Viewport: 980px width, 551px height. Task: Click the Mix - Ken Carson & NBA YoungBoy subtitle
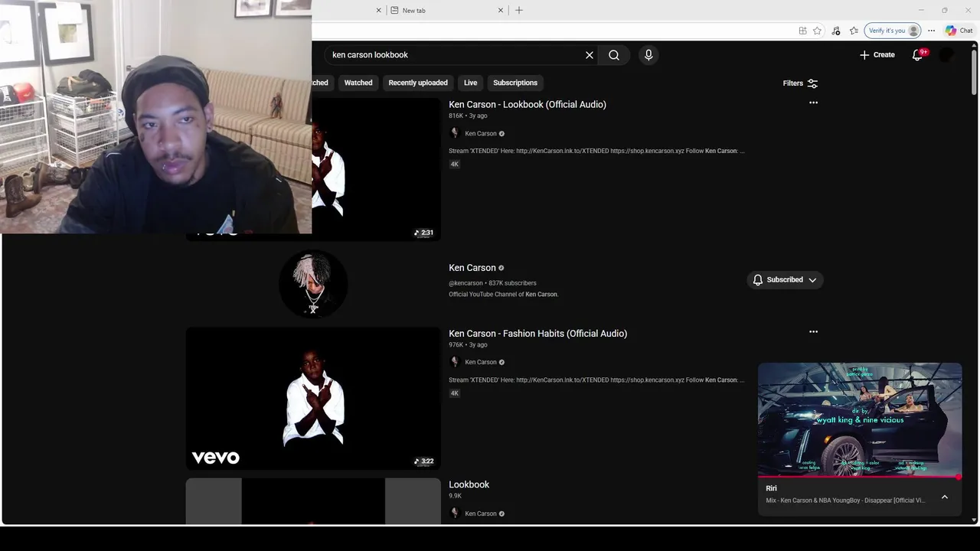(845, 500)
